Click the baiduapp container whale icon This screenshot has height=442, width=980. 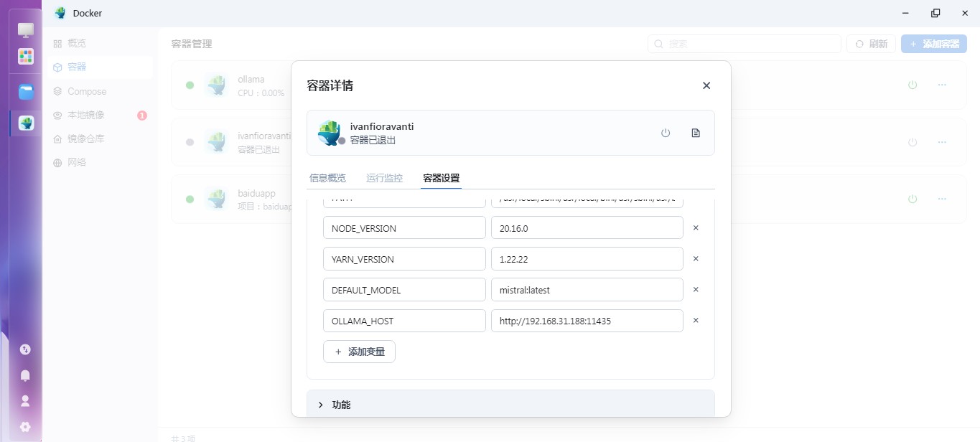(216, 199)
